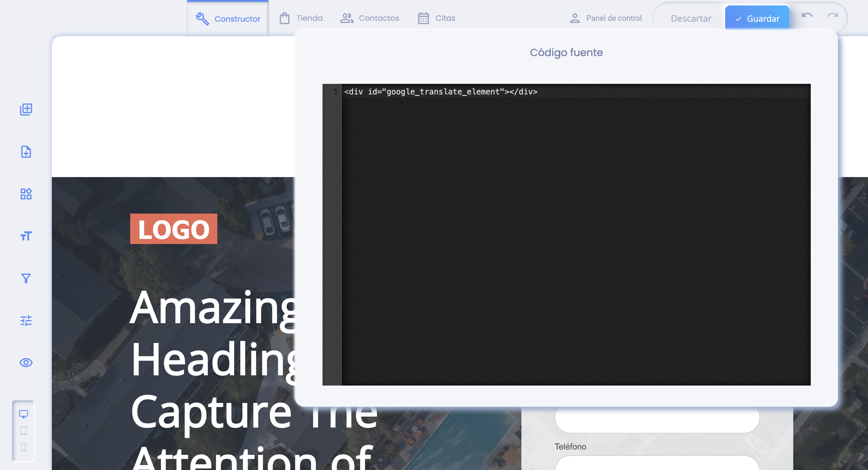The width and height of the screenshot is (868, 470).
Task: Open the typography text-size icon
Action: [x=26, y=236]
